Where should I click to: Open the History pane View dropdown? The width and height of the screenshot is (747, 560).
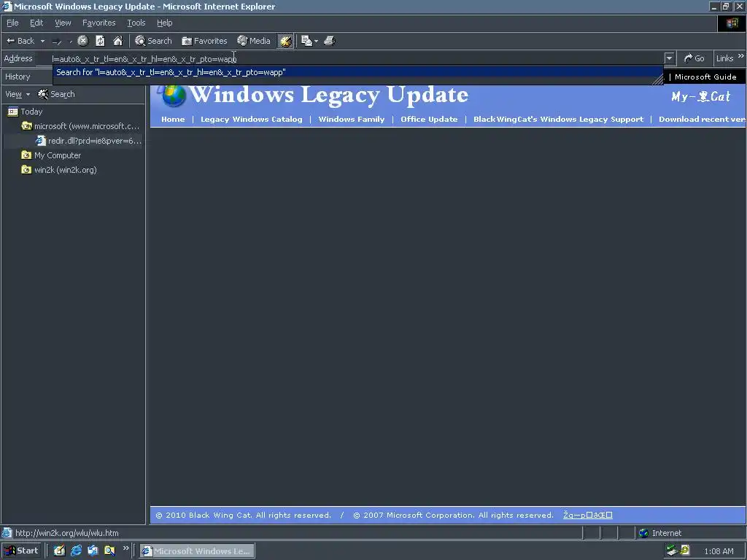click(x=18, y=94)
